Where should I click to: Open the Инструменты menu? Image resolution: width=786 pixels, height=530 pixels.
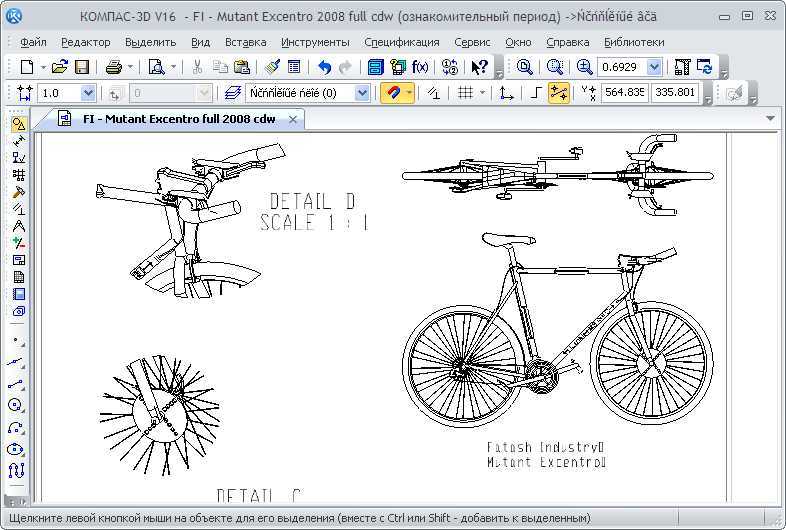pyautogui.click(x=315, y=42)
